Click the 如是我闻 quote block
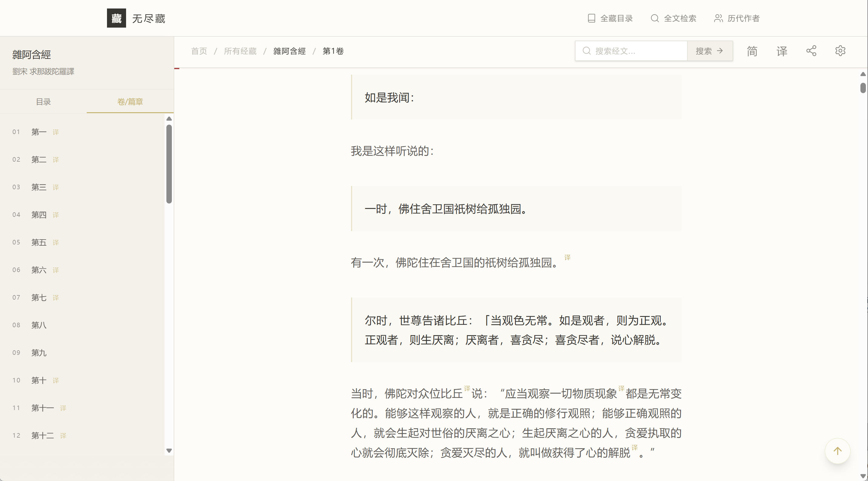Viewport: 868px width, 481px height. pyautogui.click(x=516, y=97)
